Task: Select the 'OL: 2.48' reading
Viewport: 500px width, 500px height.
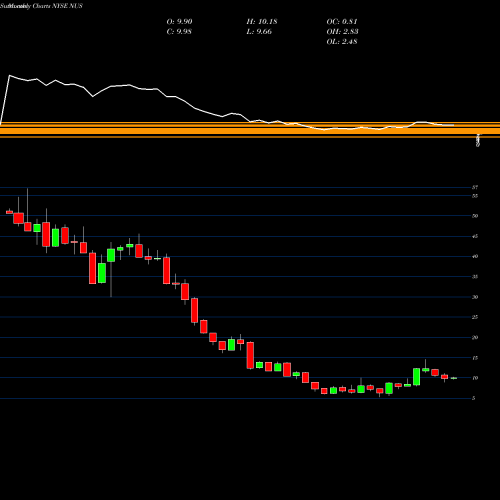Action: 342,42
